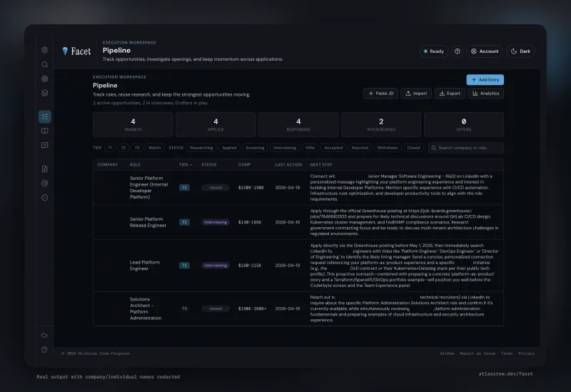
Task: Toggle the Dark theme button
Action: [x=521, y=51]
